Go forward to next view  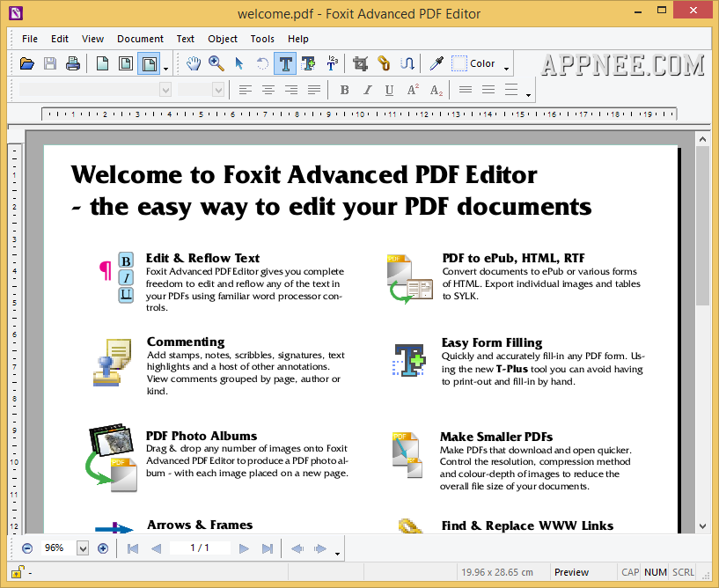click(x=320, y=548)
